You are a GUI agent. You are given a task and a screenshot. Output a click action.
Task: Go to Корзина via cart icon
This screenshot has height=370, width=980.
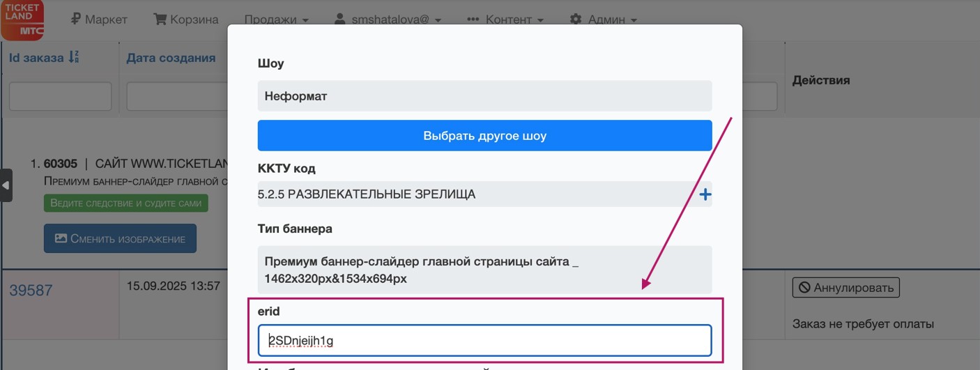[x=161, y=20]
